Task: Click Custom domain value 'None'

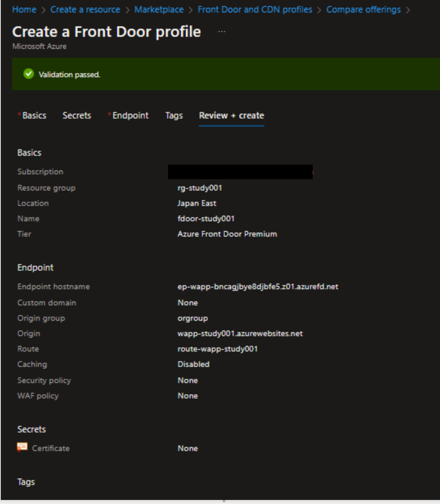Action: coord(188,303)
